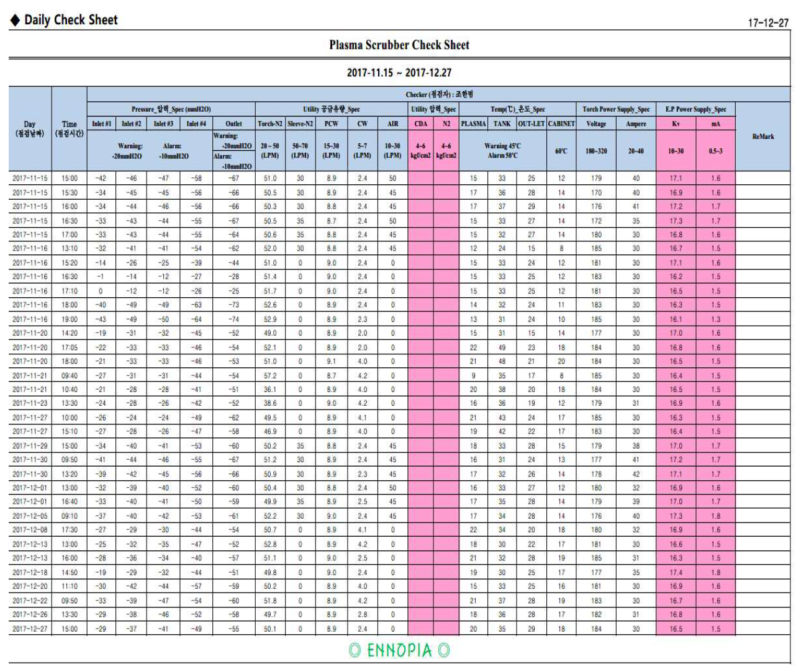Click the 0.5~3 mA spec cell

click(x=715, y=151)
